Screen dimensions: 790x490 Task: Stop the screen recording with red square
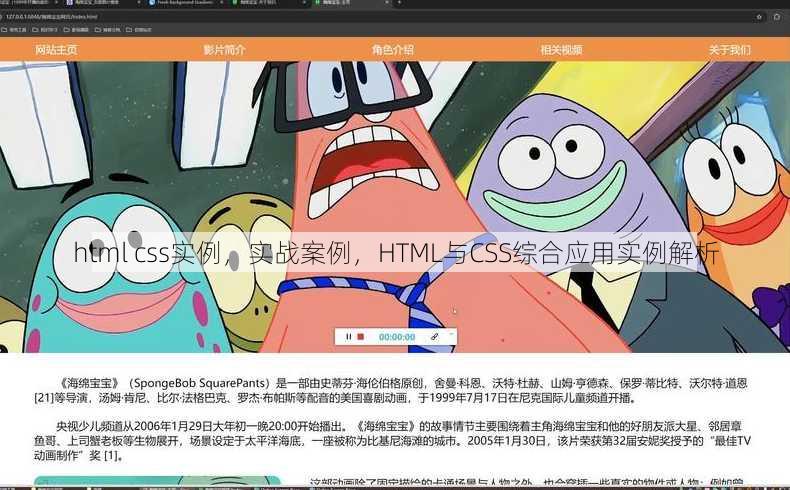(361, 336)
